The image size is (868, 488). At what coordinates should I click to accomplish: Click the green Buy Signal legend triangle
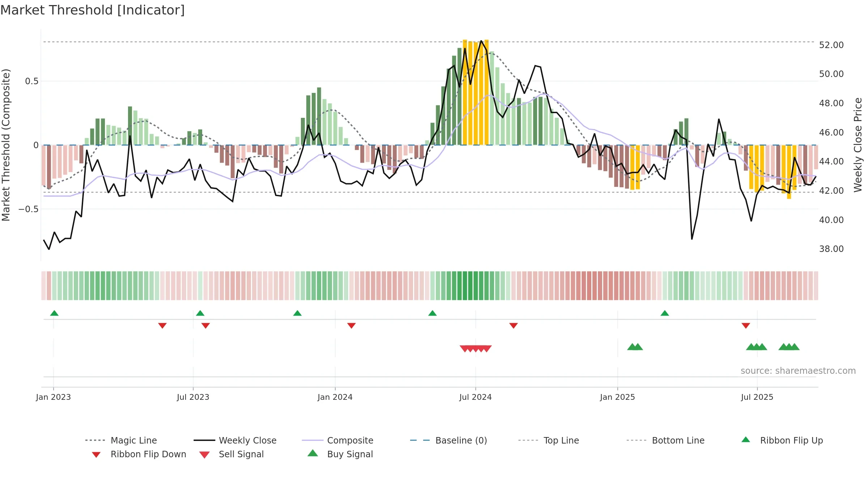[x=313, y=453]
